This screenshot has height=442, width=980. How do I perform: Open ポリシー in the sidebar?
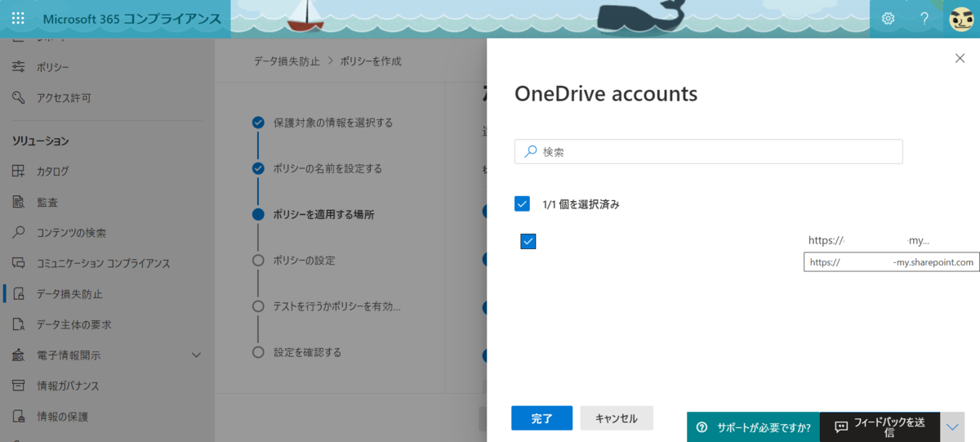(53, 67)
